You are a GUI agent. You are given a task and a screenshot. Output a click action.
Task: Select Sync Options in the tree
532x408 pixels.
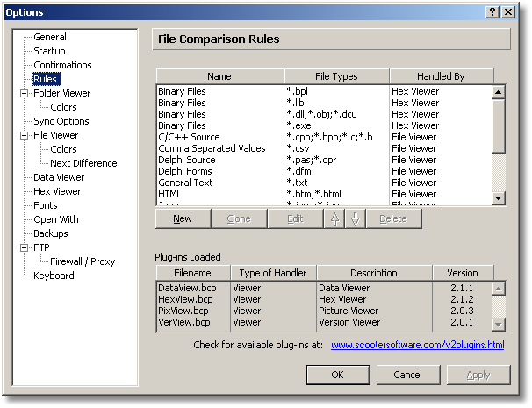click(x=61, y=121)
